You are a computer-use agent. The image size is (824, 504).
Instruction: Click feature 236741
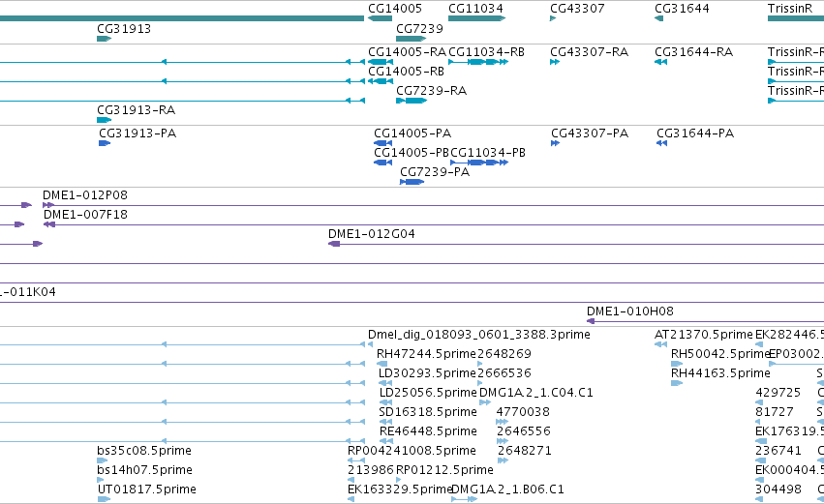coord(761,460)
